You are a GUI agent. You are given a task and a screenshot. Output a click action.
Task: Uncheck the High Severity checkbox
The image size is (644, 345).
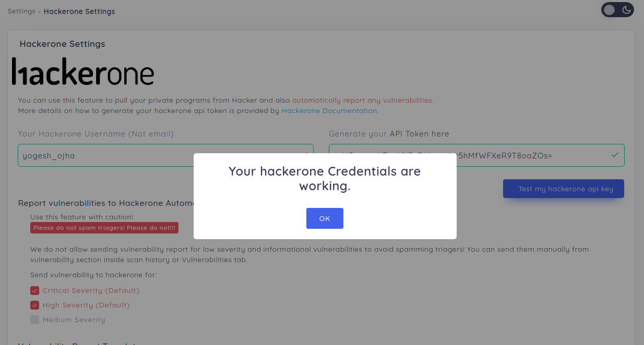[x=35, y=305]
